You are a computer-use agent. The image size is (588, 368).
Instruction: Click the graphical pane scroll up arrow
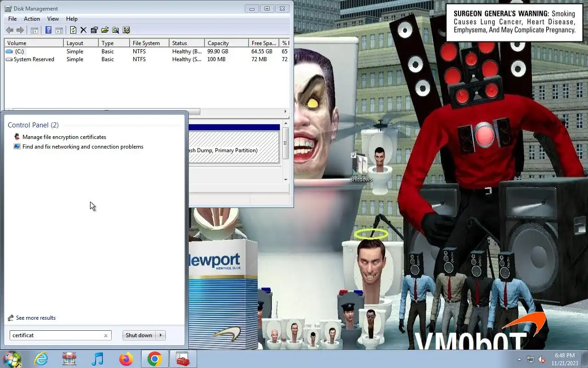tap(286, 124)
